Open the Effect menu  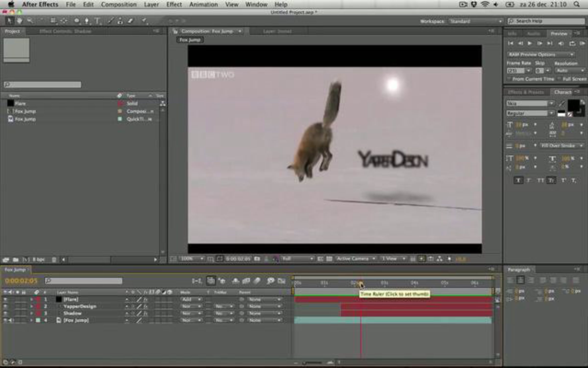174,4
